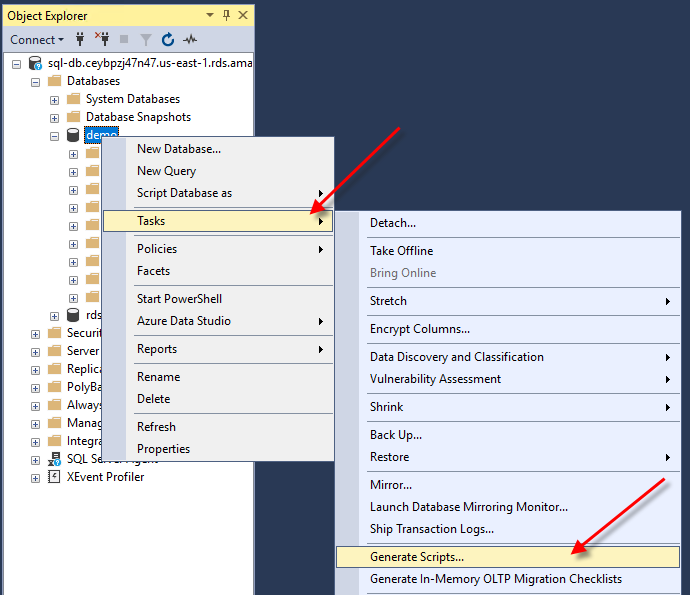Select Properties in the context menu
The image size is (690, 595).
pos(163,449)
